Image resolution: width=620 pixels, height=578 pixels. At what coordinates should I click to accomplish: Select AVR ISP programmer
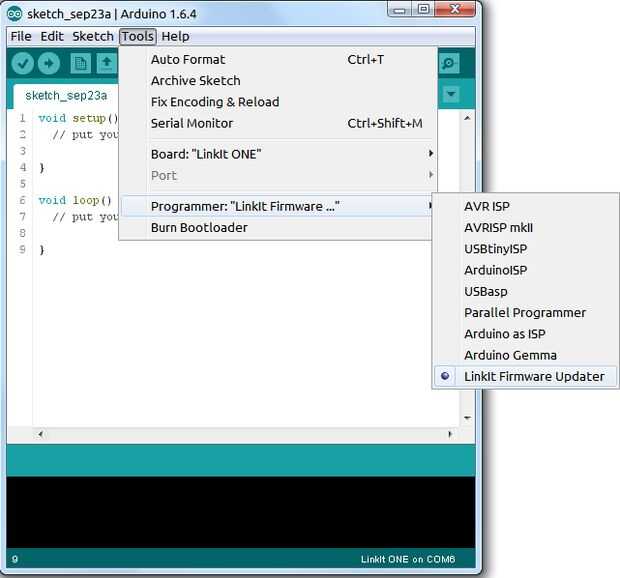[x=525, y=206]
